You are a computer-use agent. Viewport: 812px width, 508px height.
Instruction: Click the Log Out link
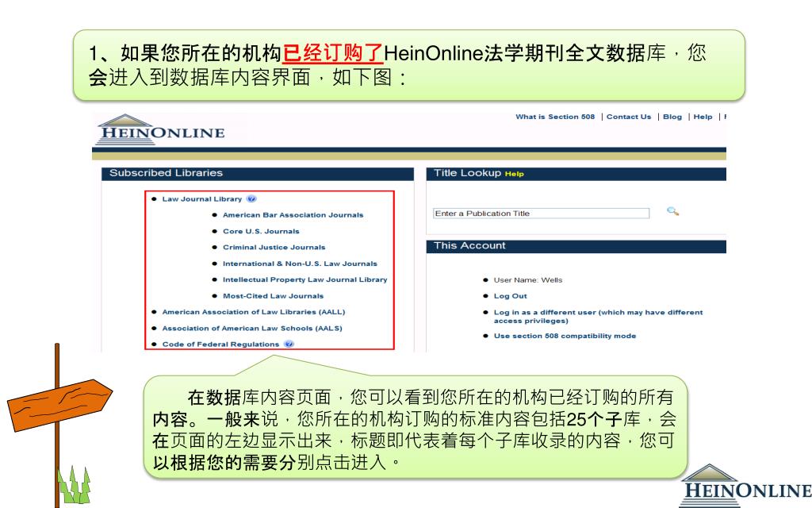pyautogui.click(x=510, y=296)
